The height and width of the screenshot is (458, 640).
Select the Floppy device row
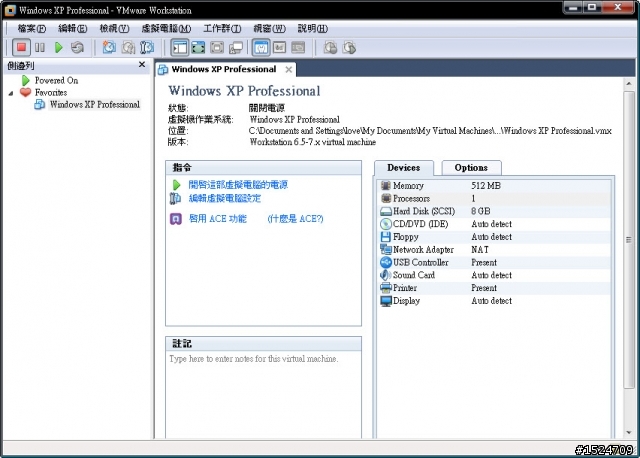pyautogui.click(x=494, y=237)
